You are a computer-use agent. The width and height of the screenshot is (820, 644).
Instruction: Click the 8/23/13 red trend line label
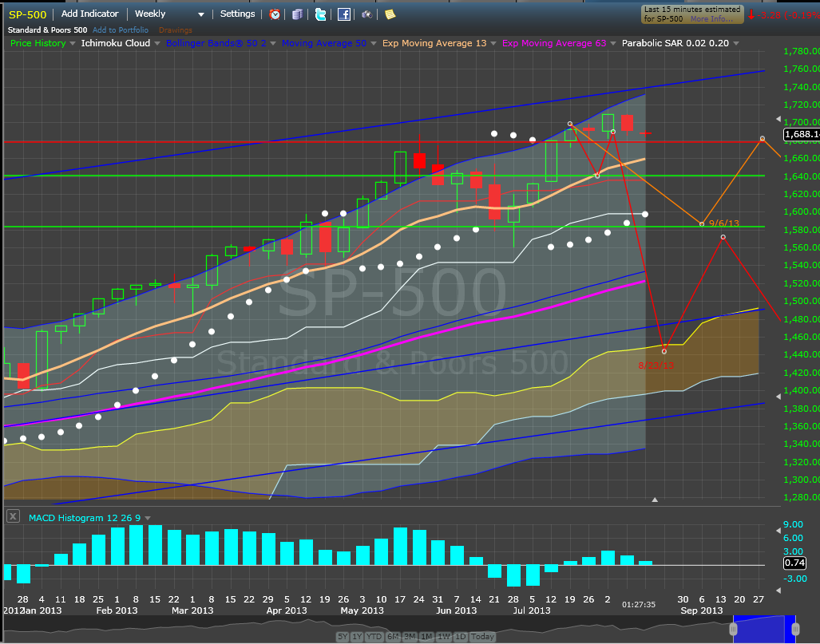[x=656, y=365]
